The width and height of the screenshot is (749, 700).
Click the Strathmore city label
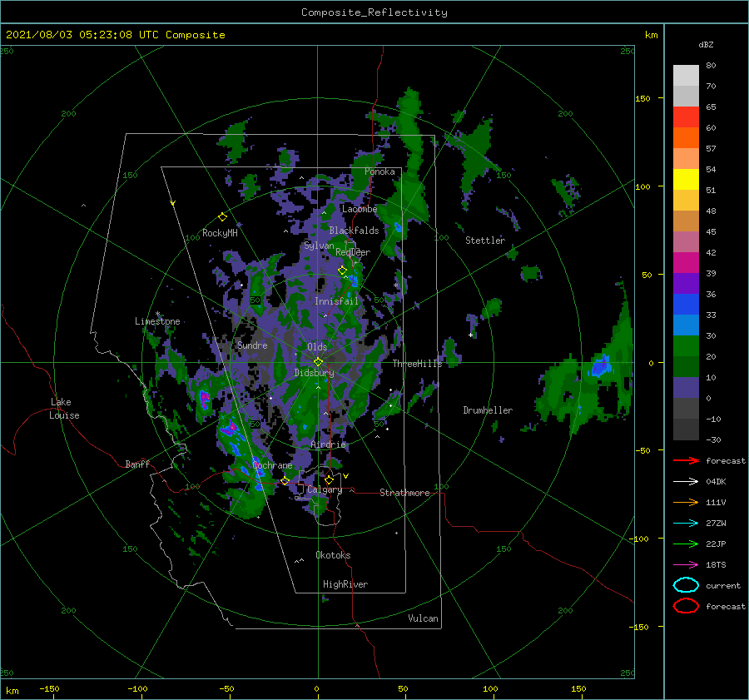[404, 493]
